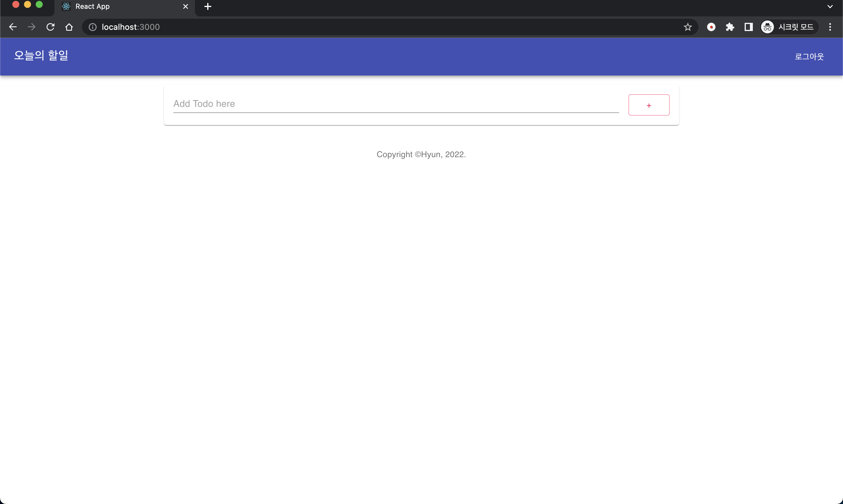Bookmark this page with the star icon
Image resolution: width=843 pixels, height=504 pixels.
688,27
